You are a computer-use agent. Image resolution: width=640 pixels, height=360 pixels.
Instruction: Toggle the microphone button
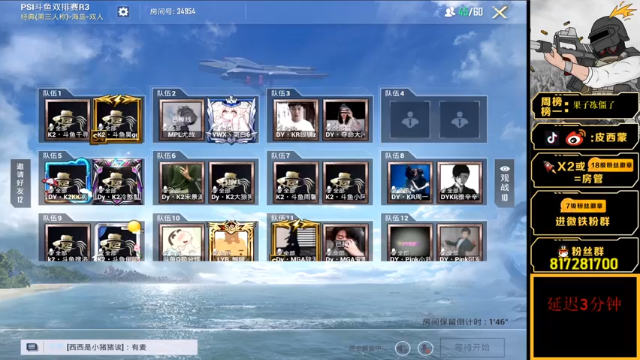click(425, 348)
